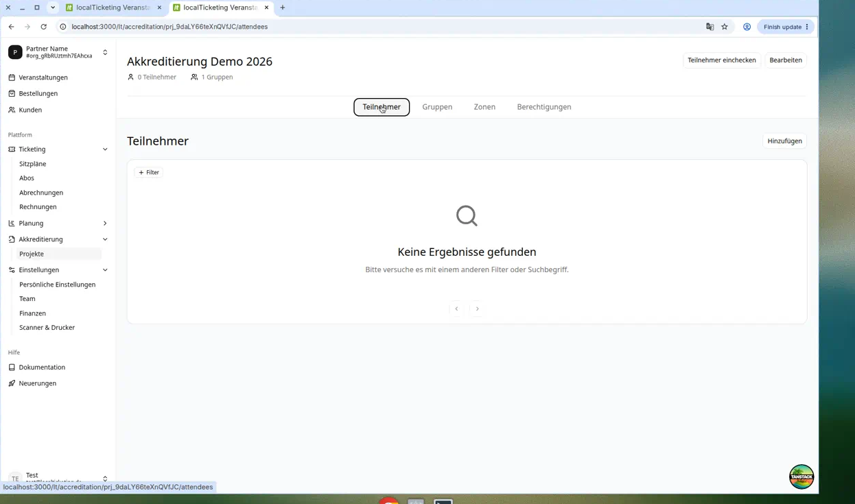Open the Dokumentation book icon
The image size is (855, 504).
click(x=12, y=368)
